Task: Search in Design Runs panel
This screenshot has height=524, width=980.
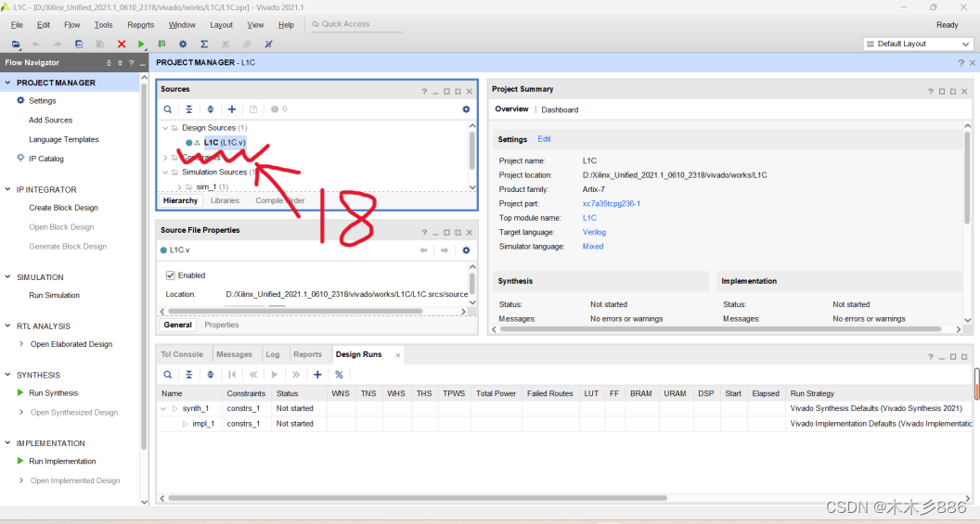Action: tap(167, 375)
